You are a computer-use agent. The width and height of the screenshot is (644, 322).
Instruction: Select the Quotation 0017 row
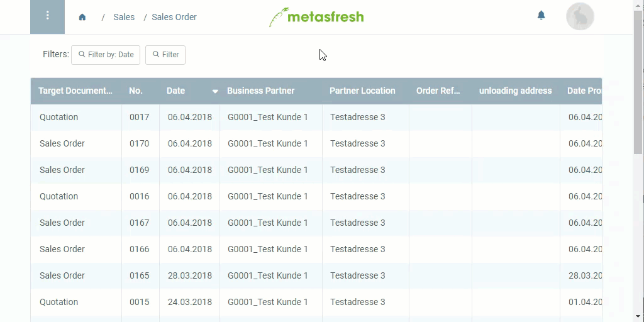pyautogui.click(x=316, y=117)
